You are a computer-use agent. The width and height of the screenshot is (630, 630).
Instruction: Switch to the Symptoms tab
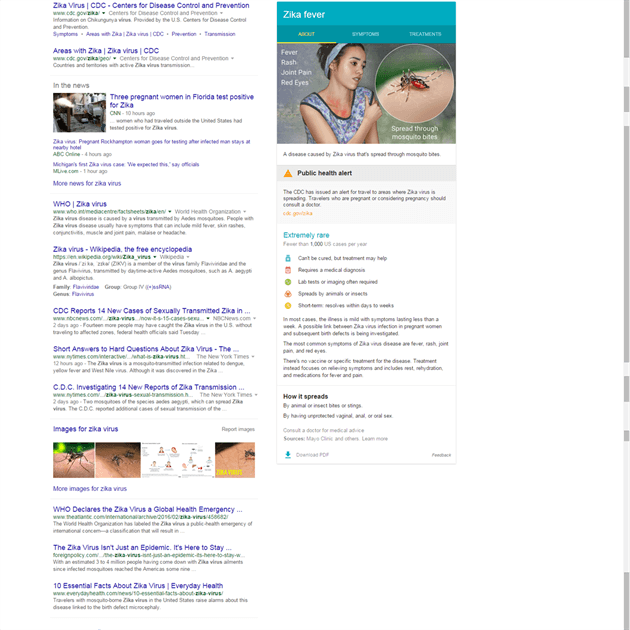365,34
